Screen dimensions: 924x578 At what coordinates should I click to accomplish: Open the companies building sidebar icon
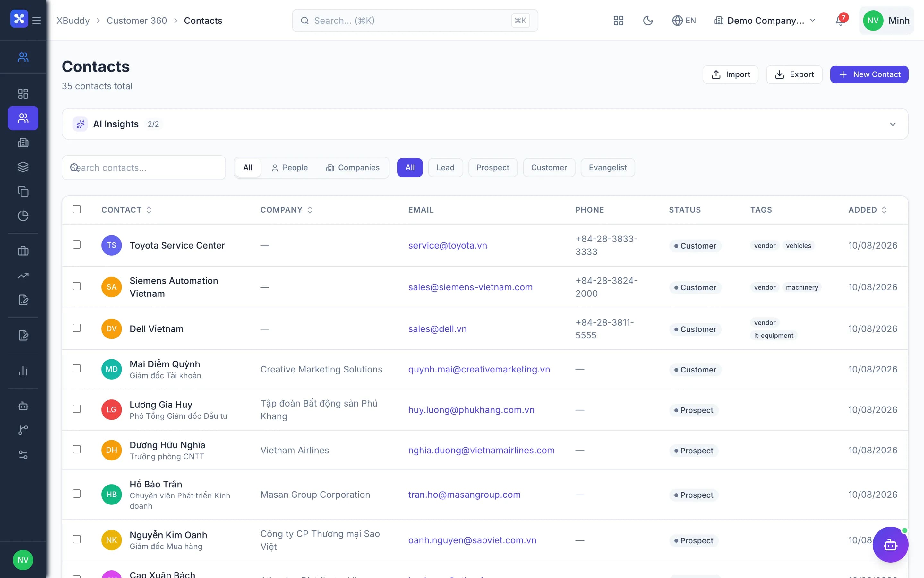pos(23,143)
